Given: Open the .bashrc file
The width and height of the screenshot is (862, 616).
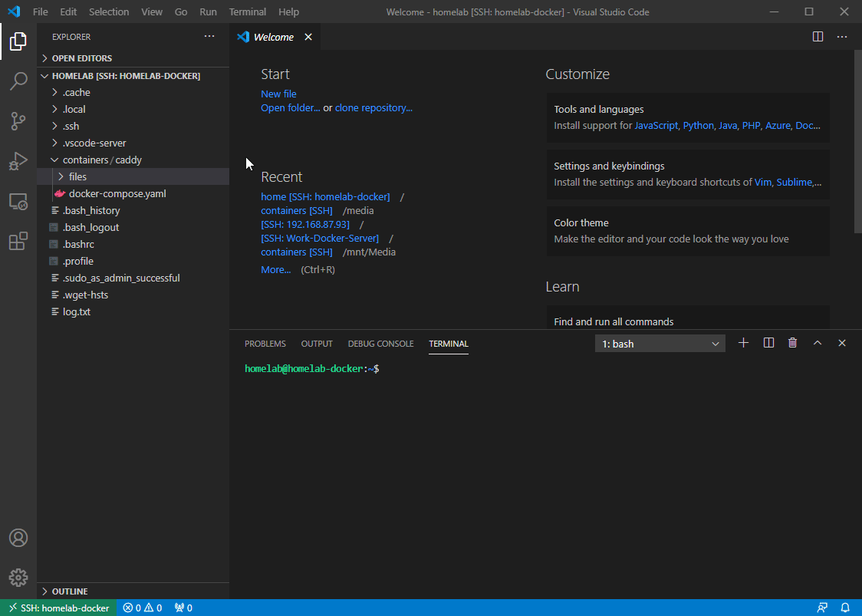Looking at the screenshot, I should point(133,244).
